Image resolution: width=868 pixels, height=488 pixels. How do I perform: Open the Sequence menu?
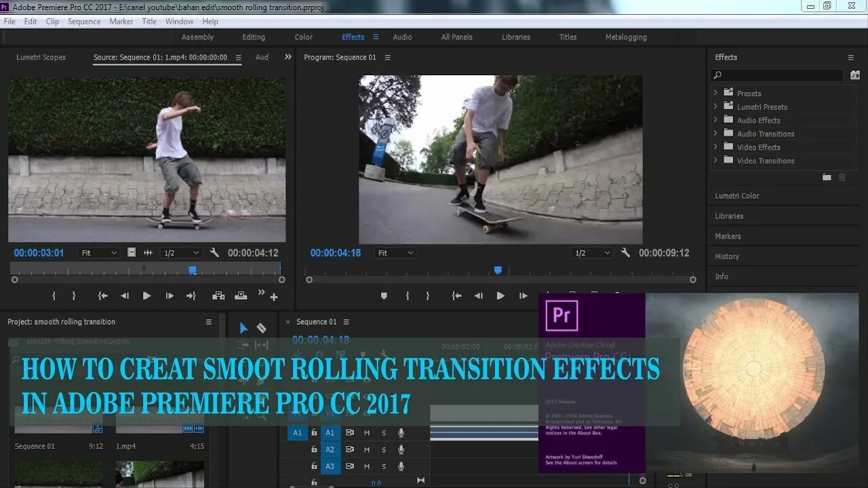tap(84, 22)
